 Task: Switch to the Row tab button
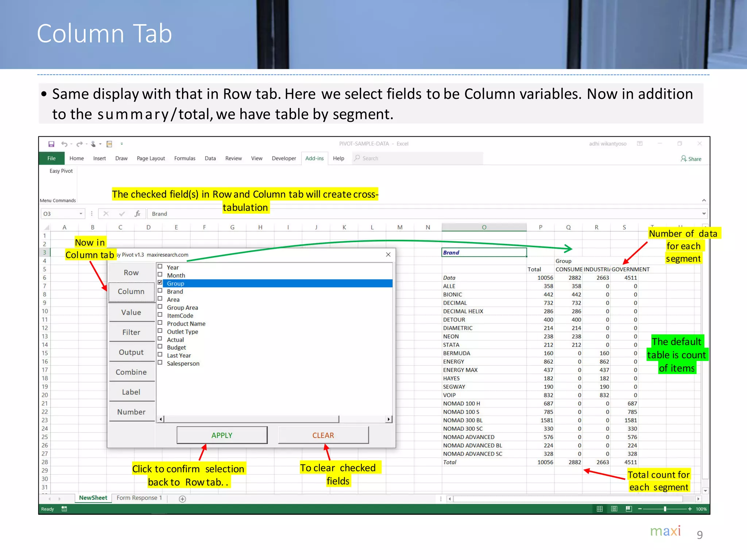pyautogui.click(x=131, y=272)
